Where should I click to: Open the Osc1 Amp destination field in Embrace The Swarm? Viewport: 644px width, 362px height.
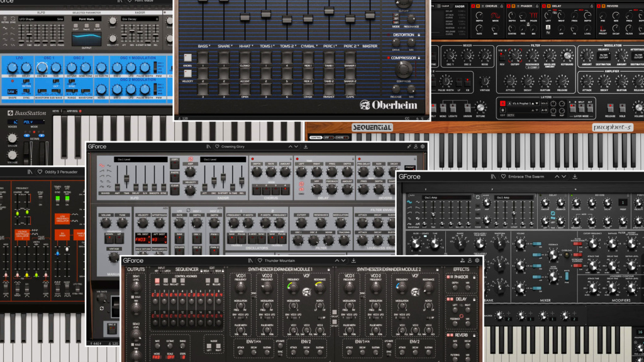click(x=447, y=197)
